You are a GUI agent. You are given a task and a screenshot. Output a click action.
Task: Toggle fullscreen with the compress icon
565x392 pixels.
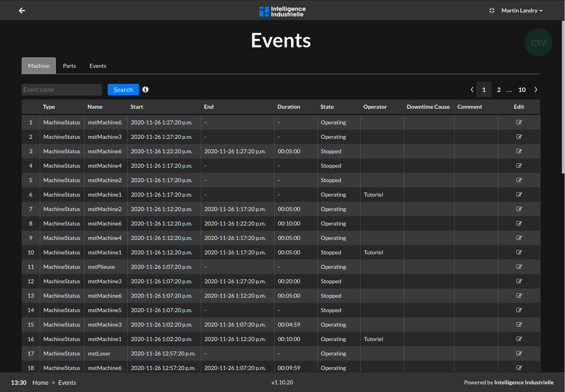click(492, 10)
